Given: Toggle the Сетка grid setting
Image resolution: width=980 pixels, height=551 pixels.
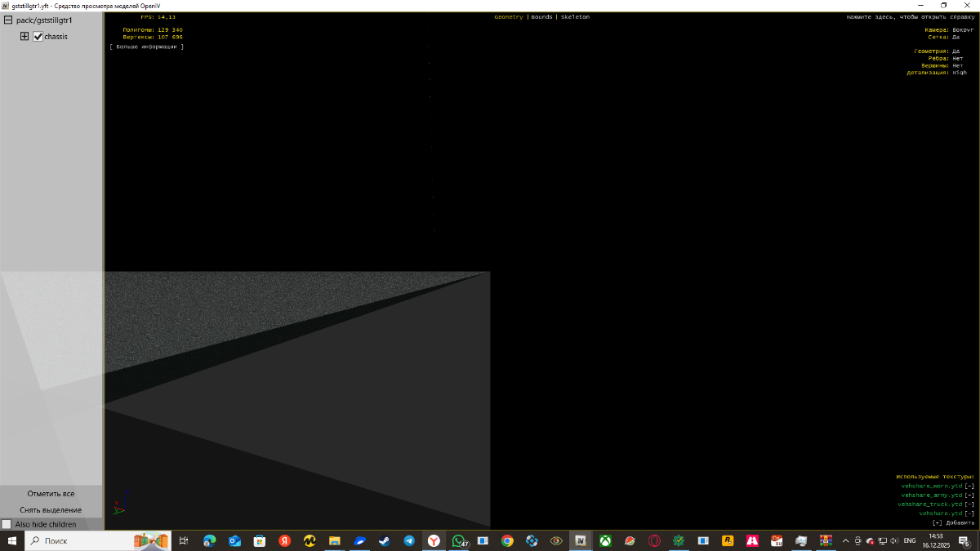Looking at the screenshot, I should (x=955, y=37).
